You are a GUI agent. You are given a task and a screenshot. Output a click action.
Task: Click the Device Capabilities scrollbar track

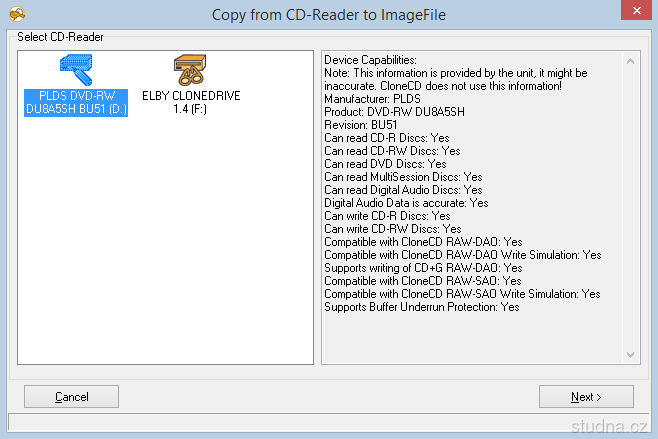pyautogui.click(x=630, y=200)
